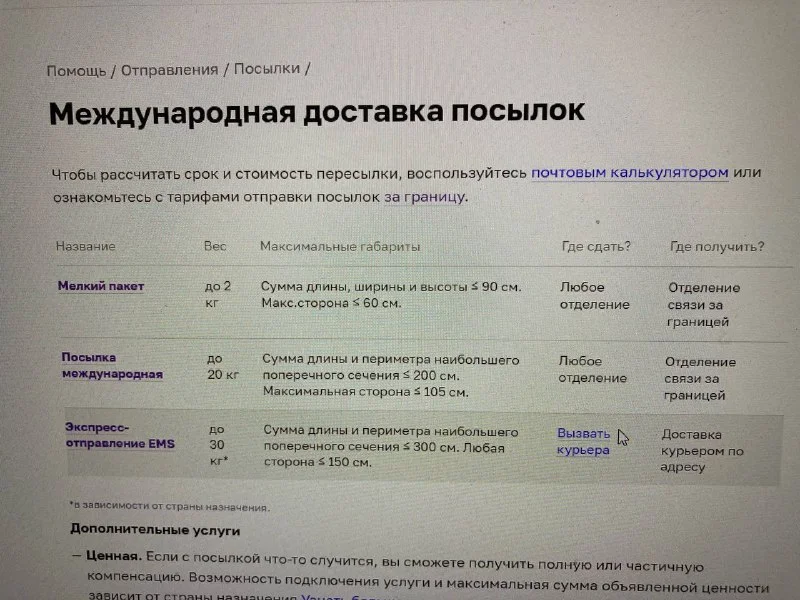Image resolution: width=800 pixels, height=600 pixels.
Task: Click the footnote about страны назначения
Action: (169, 507)
